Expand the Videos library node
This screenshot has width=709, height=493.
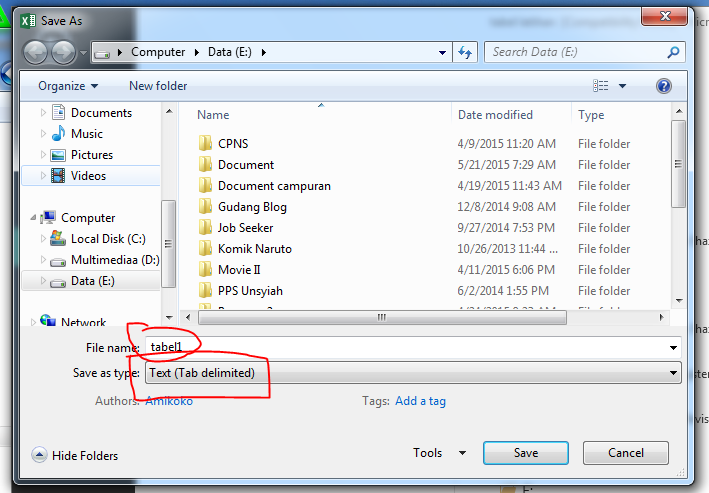click(43, 175)
